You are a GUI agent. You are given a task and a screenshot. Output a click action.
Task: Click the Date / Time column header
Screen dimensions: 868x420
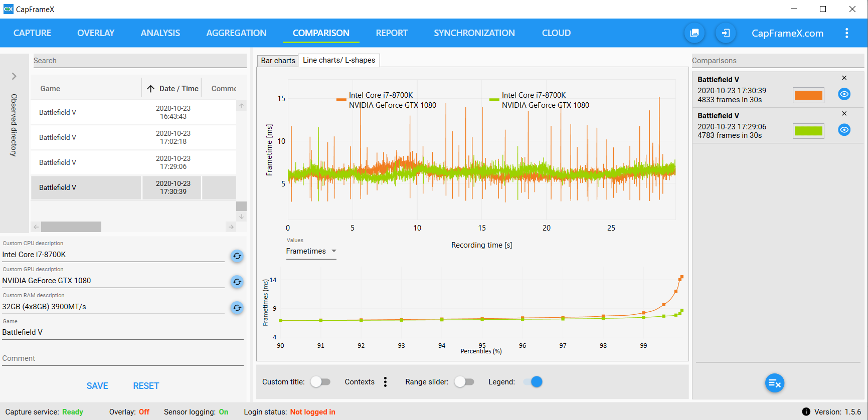pos(179,89)
